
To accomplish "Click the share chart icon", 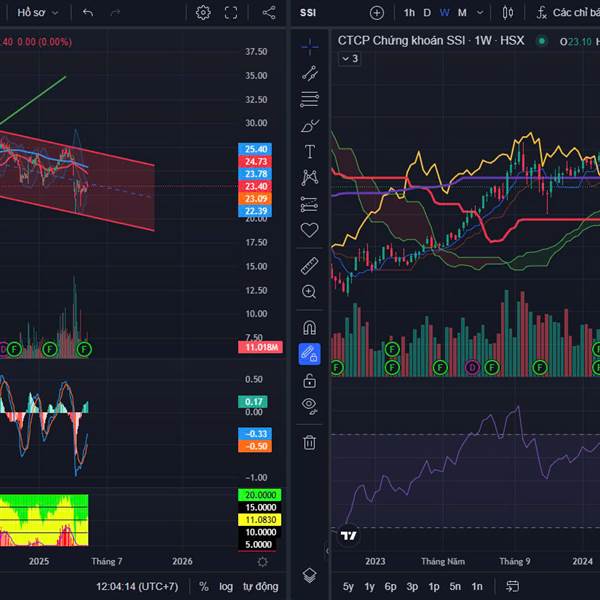I will click(x=269, y=13).
